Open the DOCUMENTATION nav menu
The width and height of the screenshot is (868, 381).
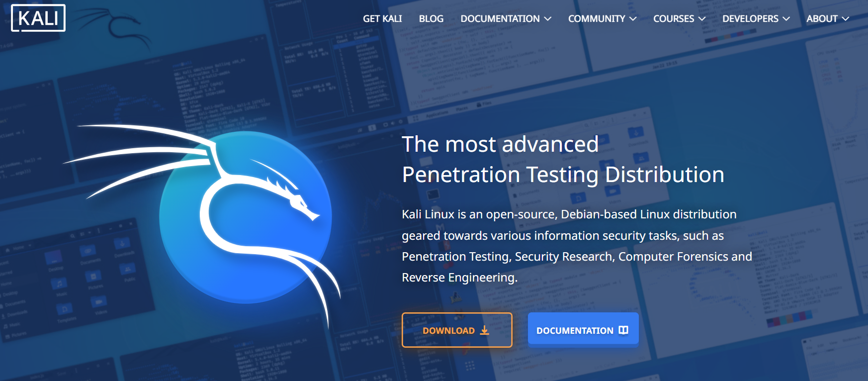pyautogui.click(x=506, y=18)
